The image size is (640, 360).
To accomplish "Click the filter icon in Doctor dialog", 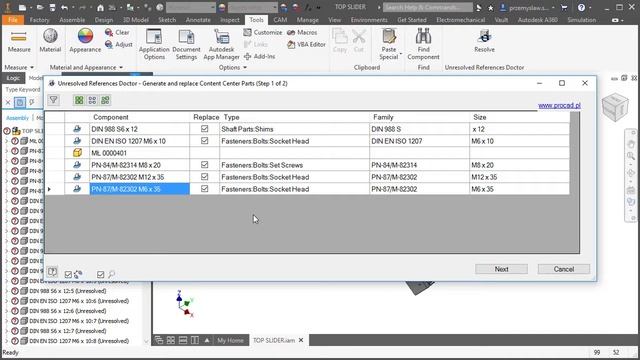I will tap(53, 100).
